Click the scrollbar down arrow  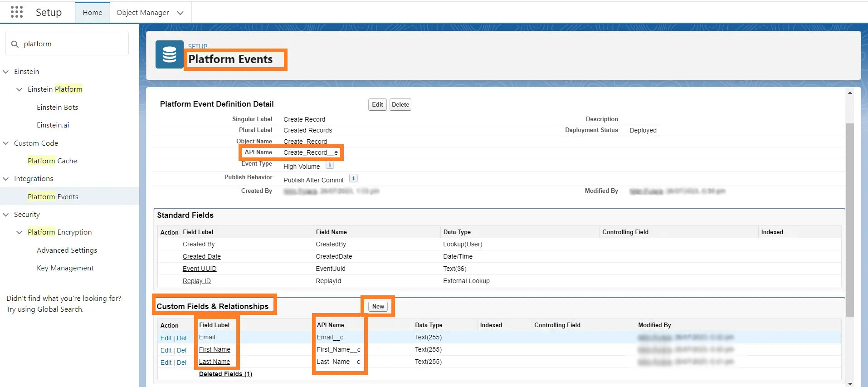pyautogui.click(x=850, y=384)
